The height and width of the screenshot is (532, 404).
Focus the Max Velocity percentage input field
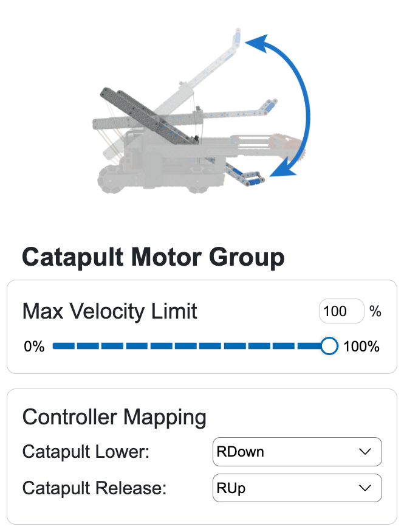pyautogui.click(x=341, y=311)
